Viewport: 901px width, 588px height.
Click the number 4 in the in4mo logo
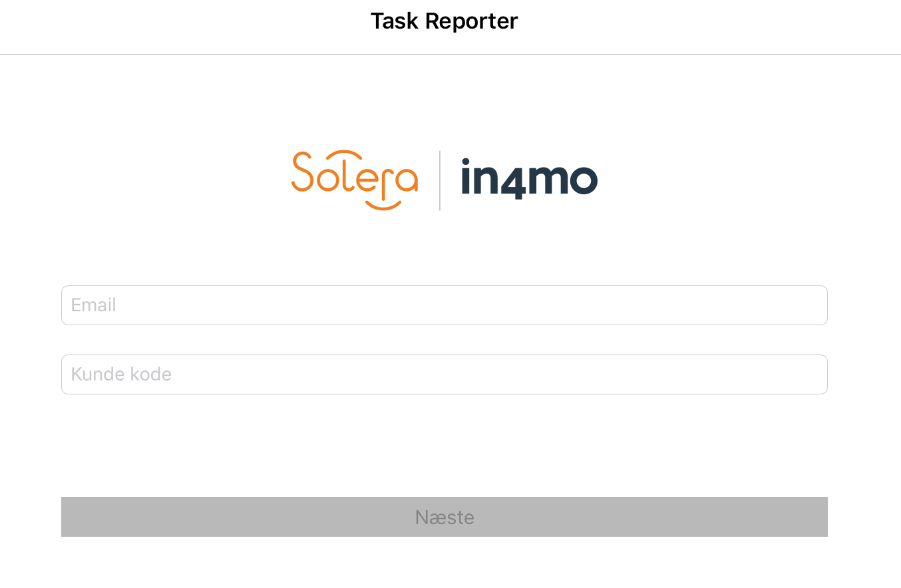[511, 180]
